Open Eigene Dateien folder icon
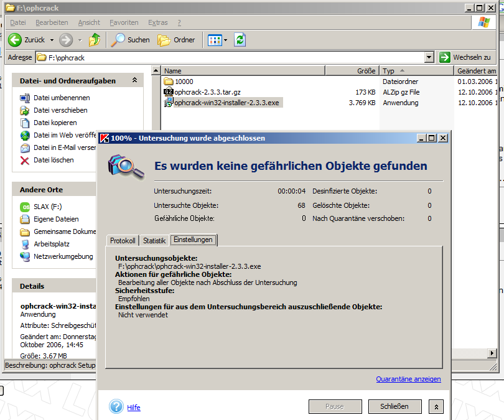504x420 pixels. click(x=25, y=219)
